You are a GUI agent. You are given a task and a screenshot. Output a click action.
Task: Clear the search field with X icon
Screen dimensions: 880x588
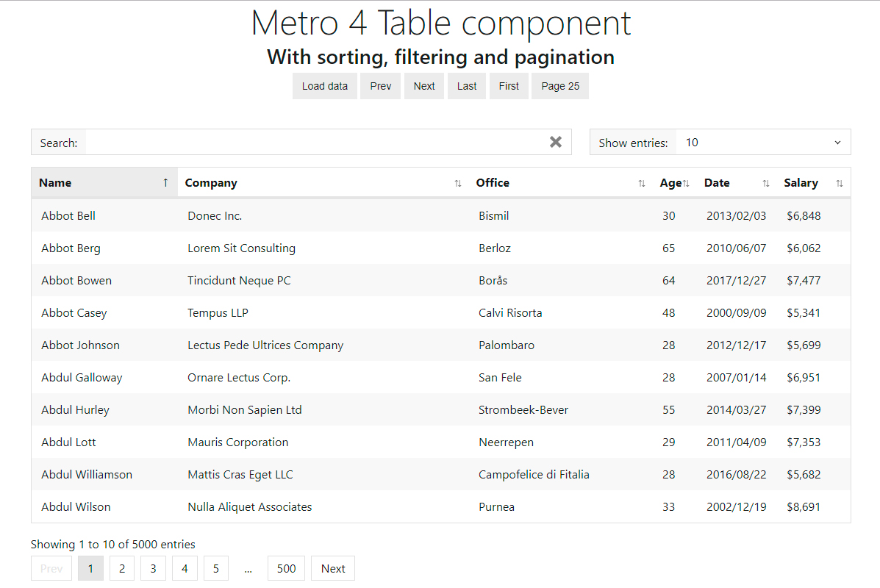coord(556,142)
